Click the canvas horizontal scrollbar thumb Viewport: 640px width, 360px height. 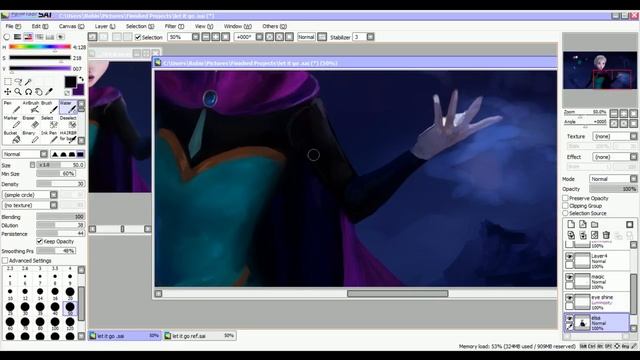click(x=398, y=293)
